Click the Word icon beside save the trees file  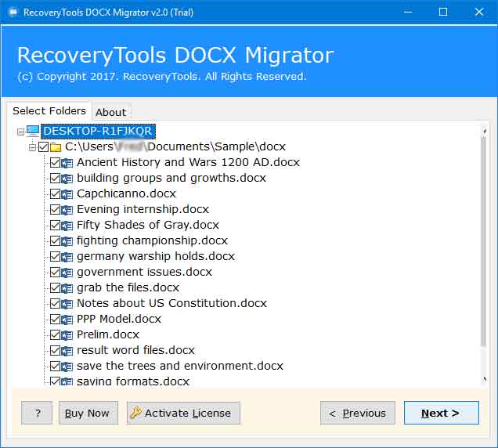[67, 367]
